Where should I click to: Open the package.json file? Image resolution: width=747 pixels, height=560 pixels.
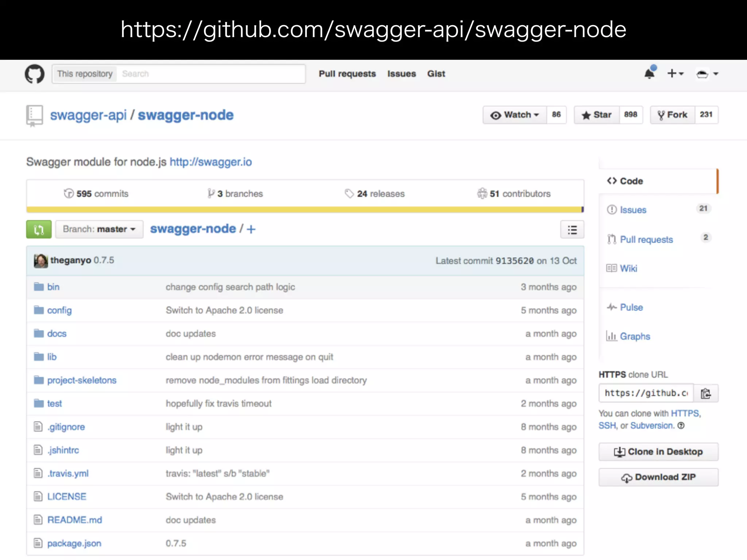(x=74, y=544)
